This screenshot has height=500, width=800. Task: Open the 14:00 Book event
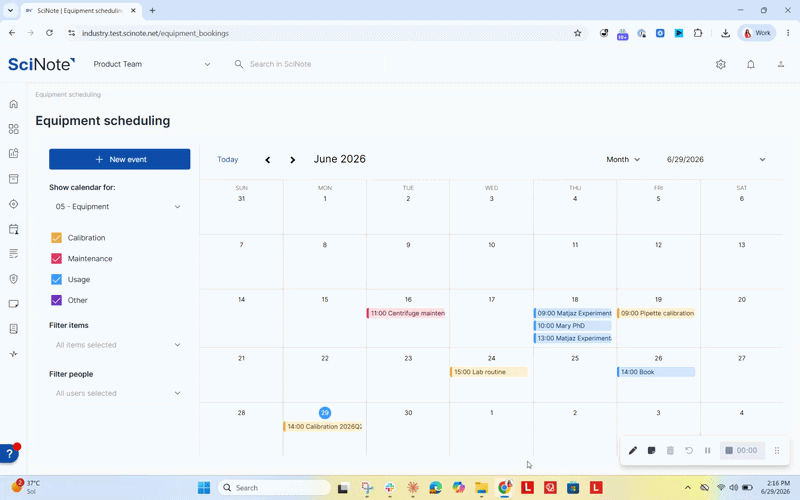(x=656, y=372)
